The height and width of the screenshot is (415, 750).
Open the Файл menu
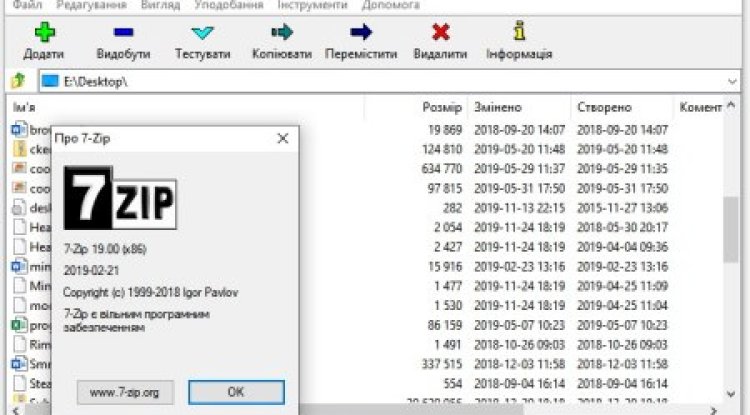coord(27,5)
